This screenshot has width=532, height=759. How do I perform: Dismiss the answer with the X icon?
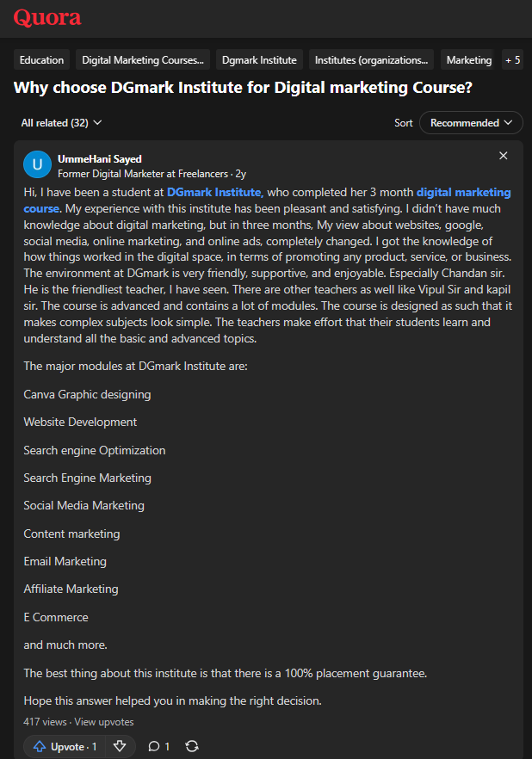[x=504, y=156]
